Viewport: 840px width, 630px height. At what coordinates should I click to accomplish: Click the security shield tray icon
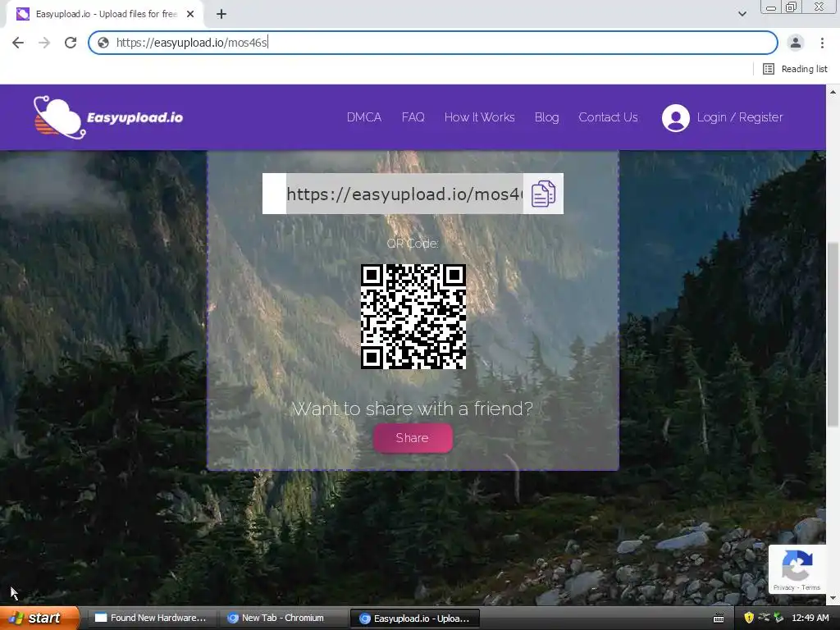click(749, 618)
